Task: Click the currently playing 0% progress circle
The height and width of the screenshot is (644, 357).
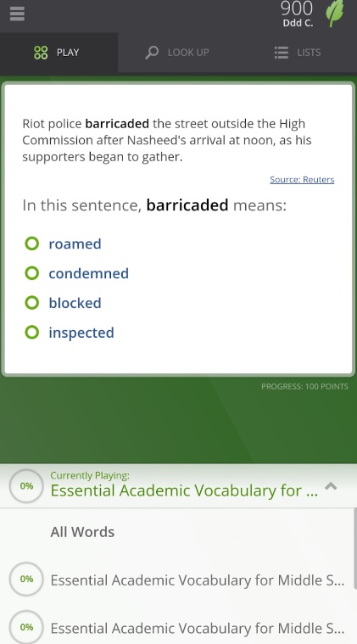Action: coord(26,486)
